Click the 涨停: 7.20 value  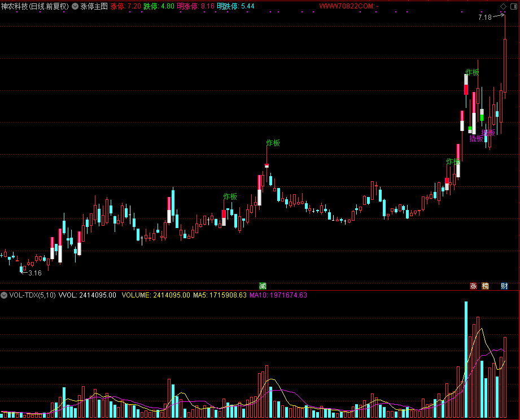pyautogui.click(x=126, y=6)
